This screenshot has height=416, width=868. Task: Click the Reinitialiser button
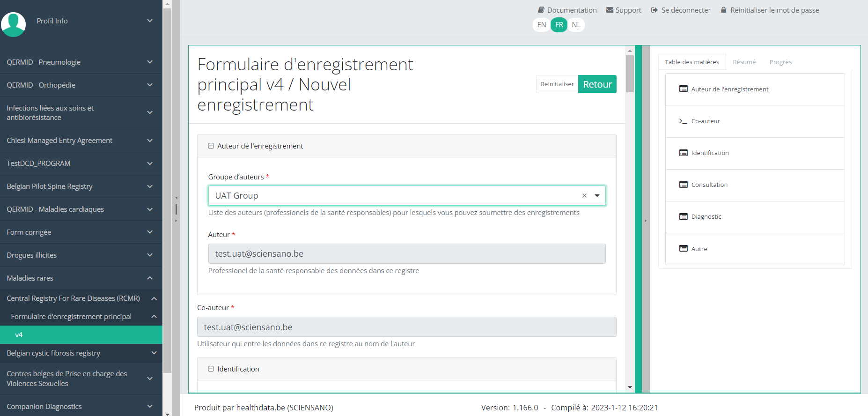pyautogui.click(x=557, y=84)
